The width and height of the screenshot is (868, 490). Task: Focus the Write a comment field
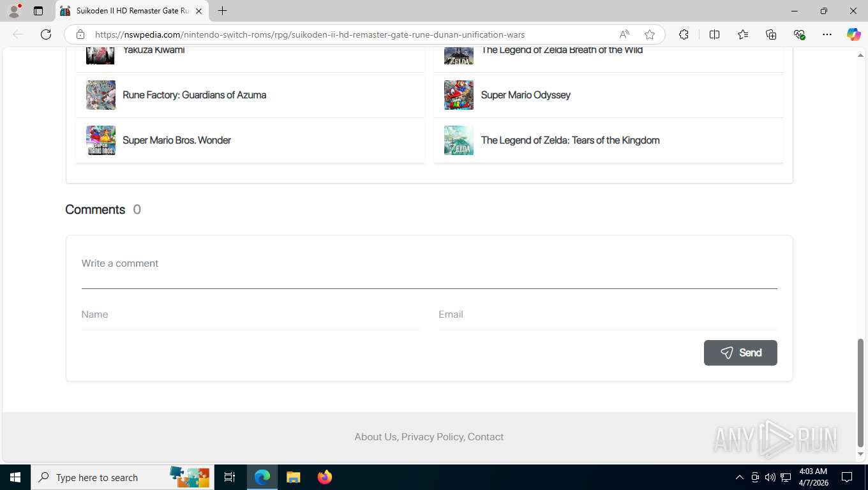pos(430,270)
